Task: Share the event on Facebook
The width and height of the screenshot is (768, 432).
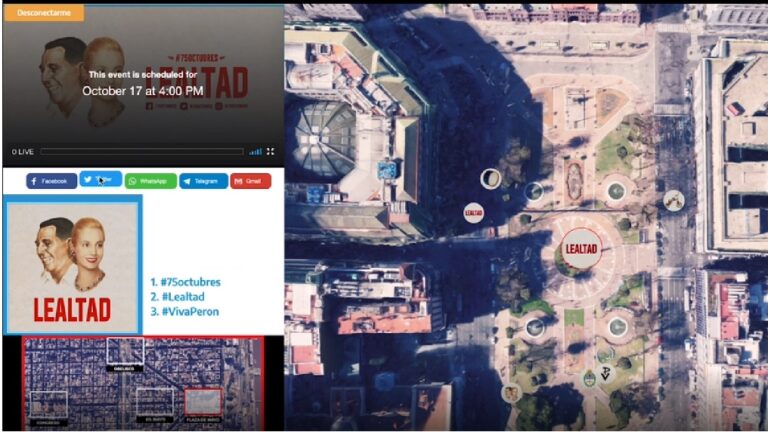Action: point(51,181)
